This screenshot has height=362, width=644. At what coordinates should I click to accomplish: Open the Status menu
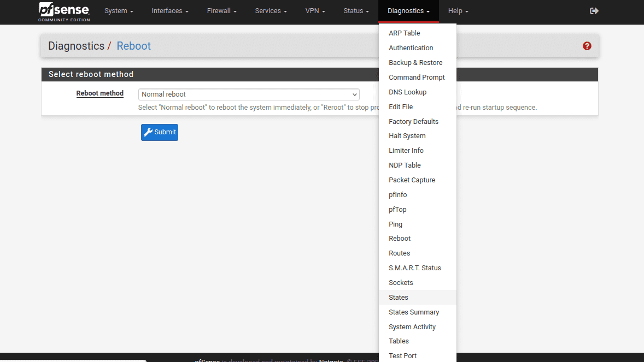coord(356,11)
